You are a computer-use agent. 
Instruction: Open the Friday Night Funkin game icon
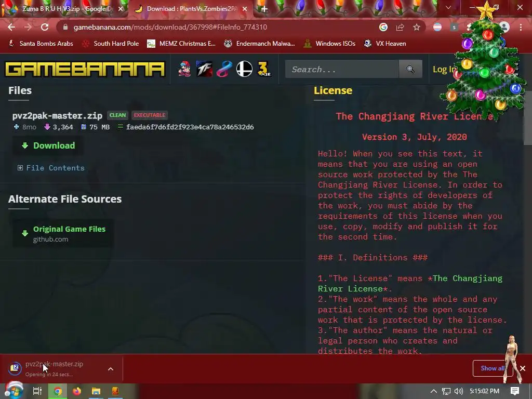pos(184,69)
